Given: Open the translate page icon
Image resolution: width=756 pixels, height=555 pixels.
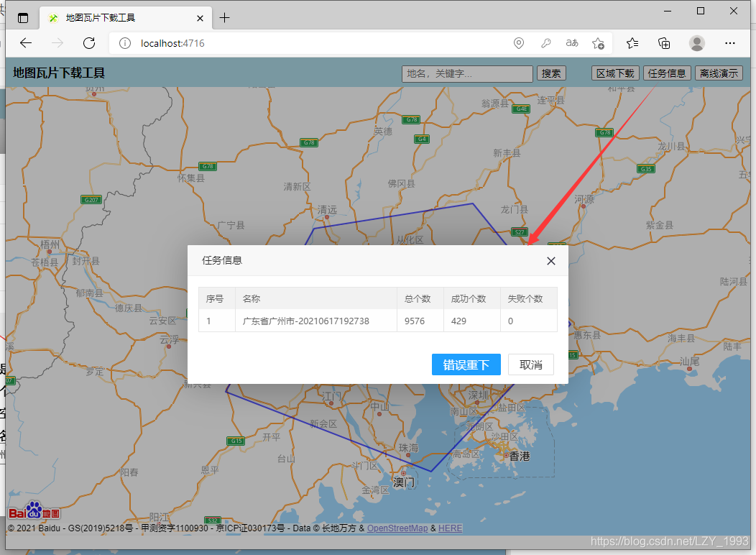Looking at the screenshot, I should pos(572,43).
